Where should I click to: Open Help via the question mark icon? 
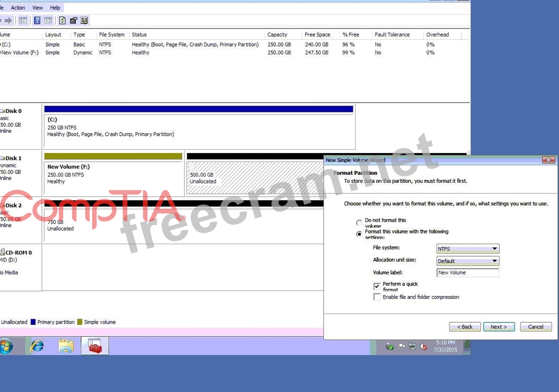(x=37, y=20)
